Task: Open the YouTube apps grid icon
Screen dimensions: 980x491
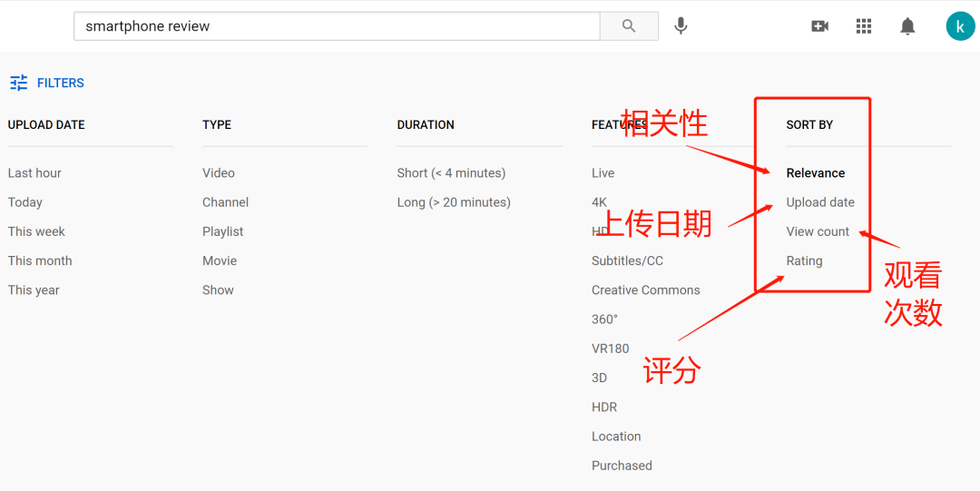Action: coord(864,26)
